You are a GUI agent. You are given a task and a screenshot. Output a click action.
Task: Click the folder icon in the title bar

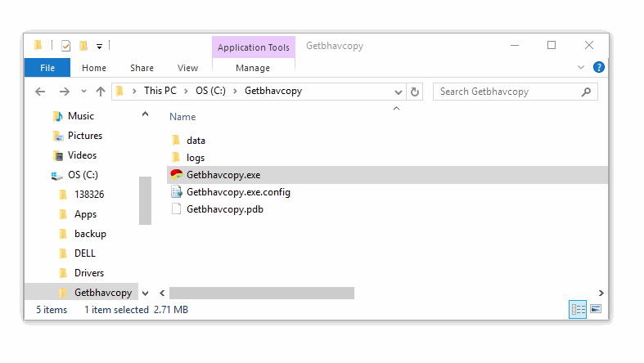38,45
